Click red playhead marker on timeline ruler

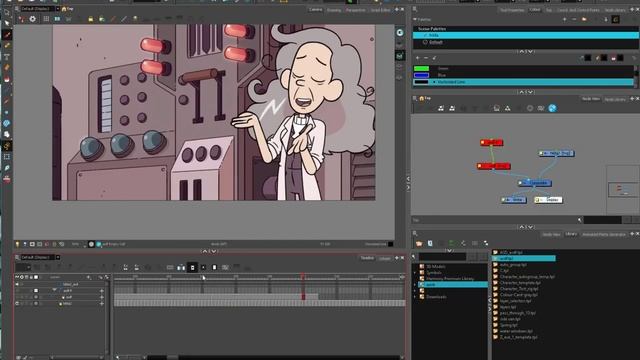click(x=302, y=277)
